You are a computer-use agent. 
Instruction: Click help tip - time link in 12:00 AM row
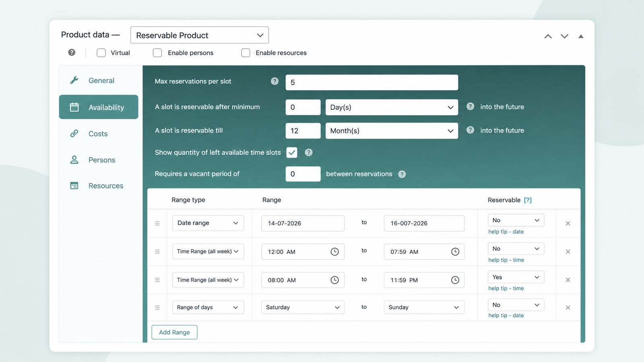pos(506,260)
